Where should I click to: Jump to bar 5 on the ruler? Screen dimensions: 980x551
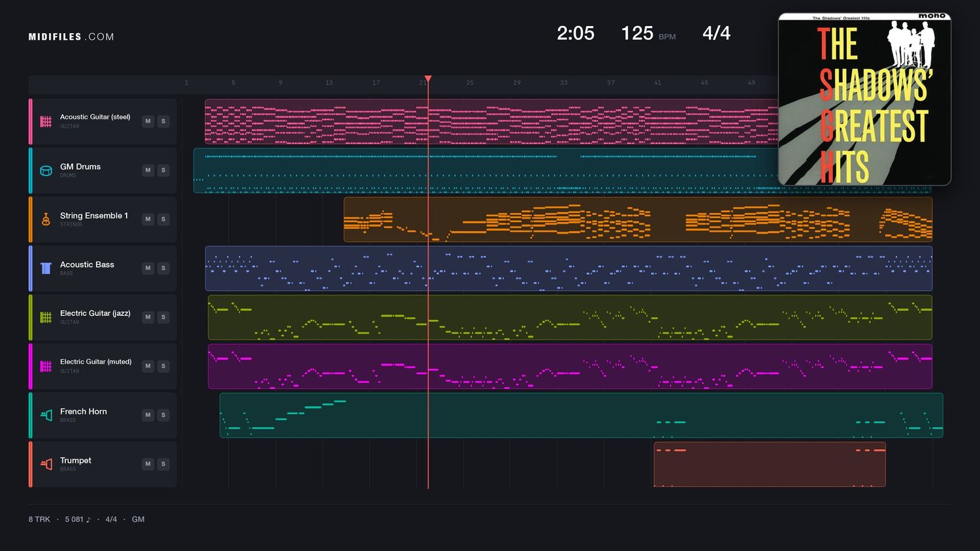coord(233,83)
